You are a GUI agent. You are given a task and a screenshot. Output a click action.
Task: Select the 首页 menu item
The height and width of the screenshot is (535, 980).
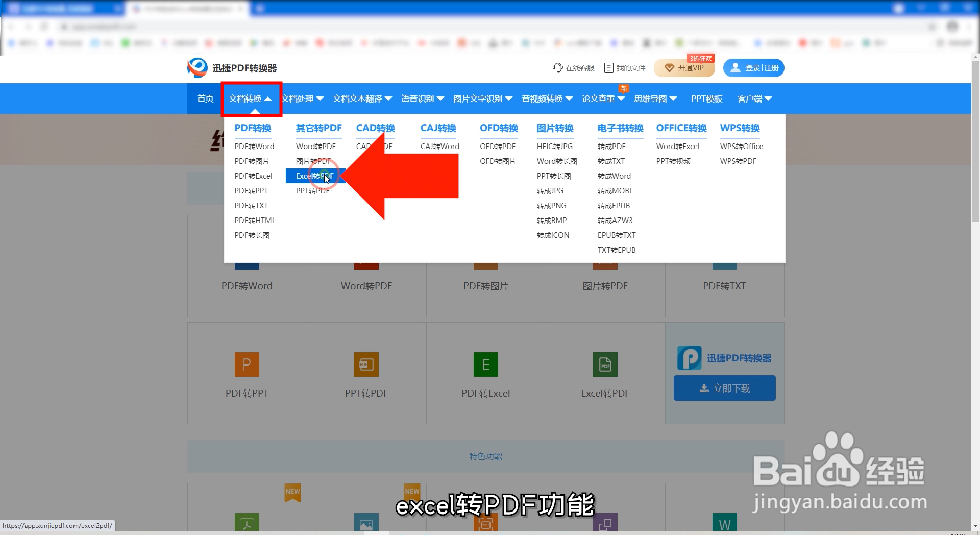[x=205, y=99]
